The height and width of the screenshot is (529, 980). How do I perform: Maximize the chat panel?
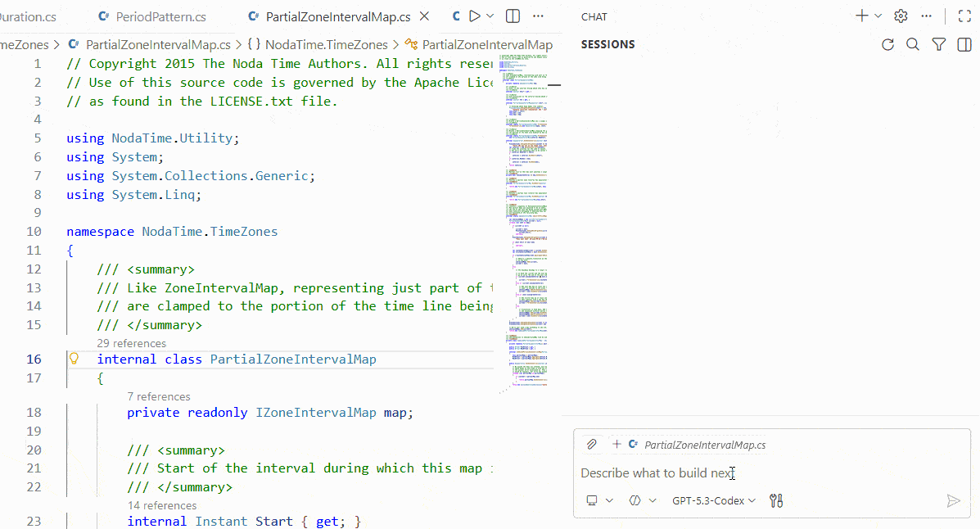click(964, 15)
